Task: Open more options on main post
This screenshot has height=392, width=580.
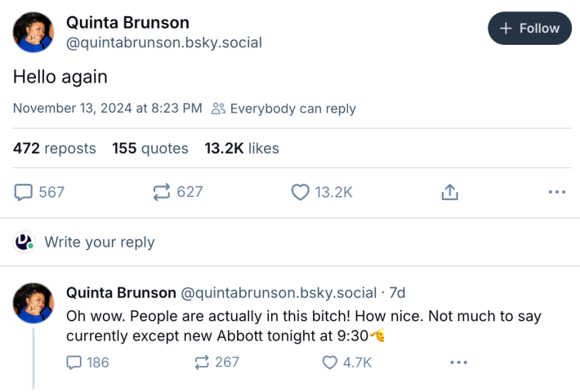Action: 557,192
